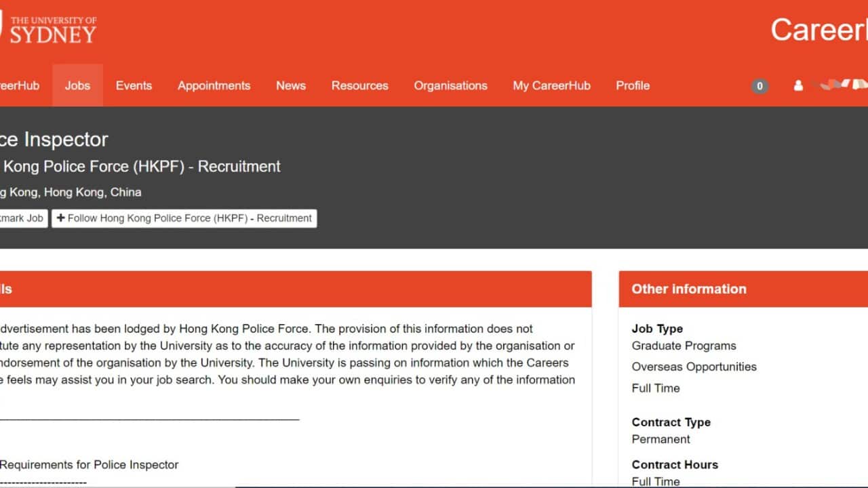Screen dimensions: 868x488
Task: Open the notification count badge showing 0
Action: click(759, 86)
